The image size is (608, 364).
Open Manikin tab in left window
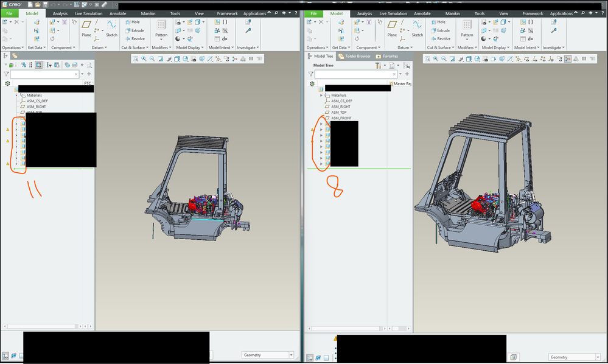point(148,13)
